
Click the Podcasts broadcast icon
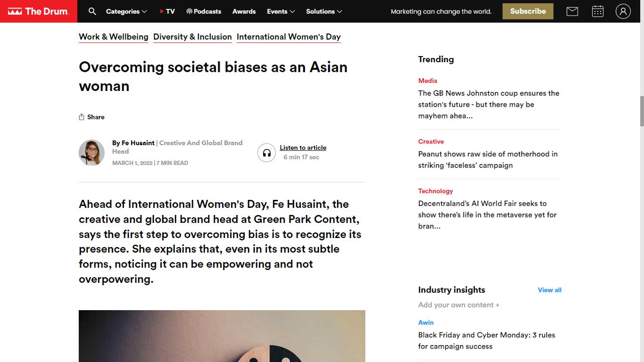[190, 11]
